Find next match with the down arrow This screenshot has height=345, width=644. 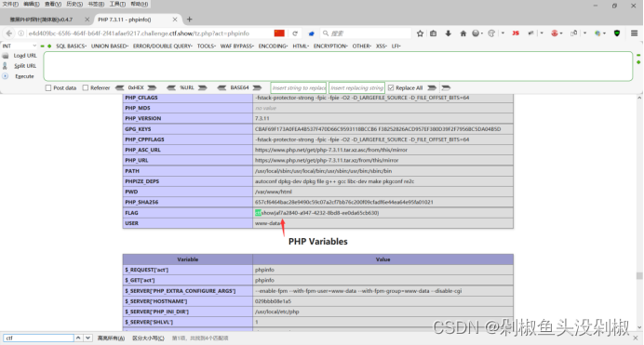pyautogui.click(x=87, y=338)
